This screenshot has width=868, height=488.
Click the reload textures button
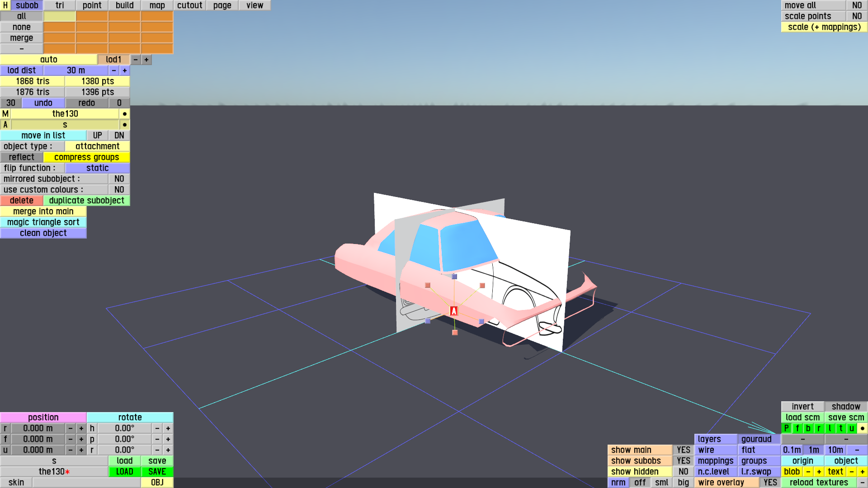pos(819,483)
